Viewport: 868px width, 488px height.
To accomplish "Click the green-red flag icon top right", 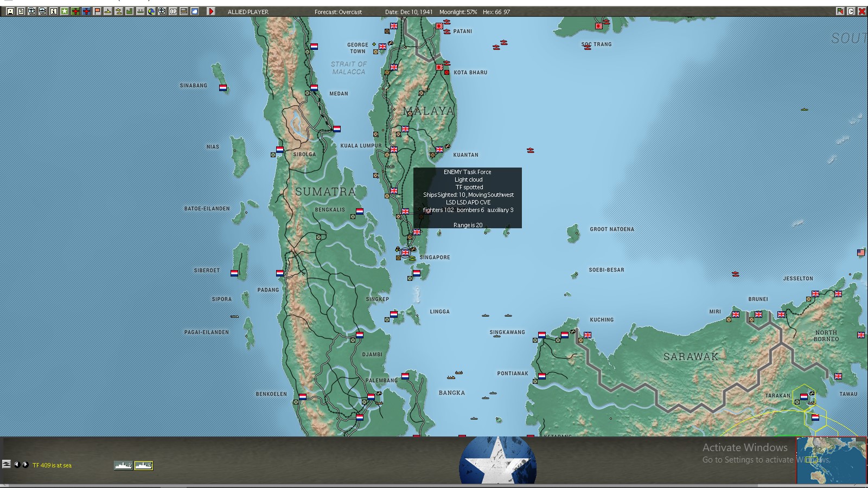I will coord(840,11).
